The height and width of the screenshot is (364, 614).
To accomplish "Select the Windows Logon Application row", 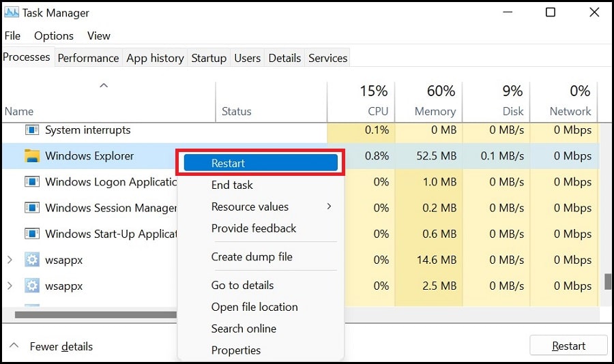I will [x=111, y=182].
